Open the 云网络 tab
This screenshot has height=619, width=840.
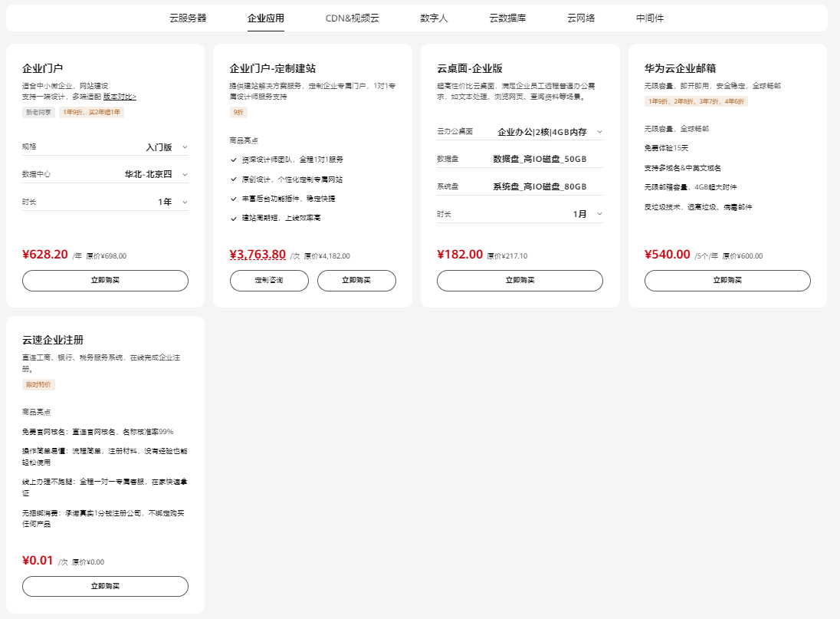pyautogui.click(x=581, y=18)
